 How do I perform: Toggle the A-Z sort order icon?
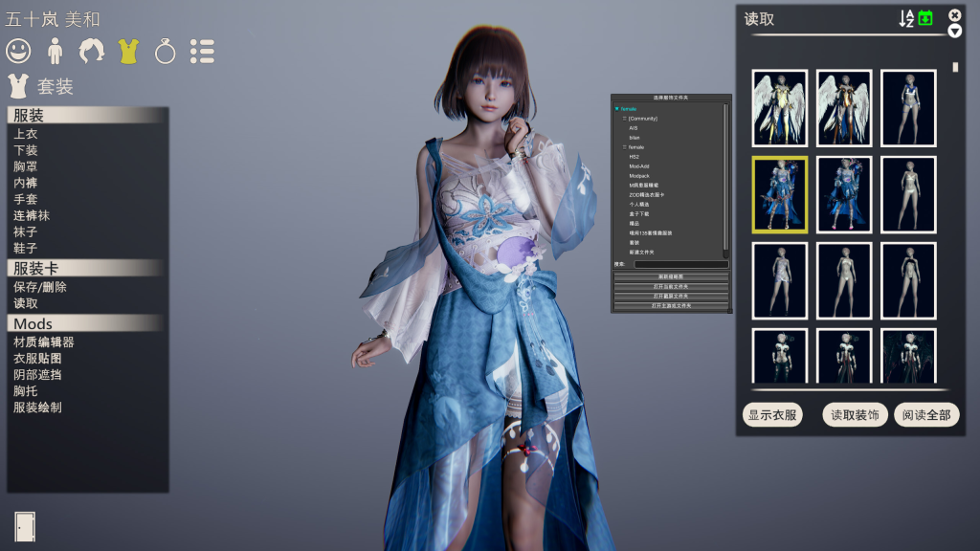click(906, 19)
